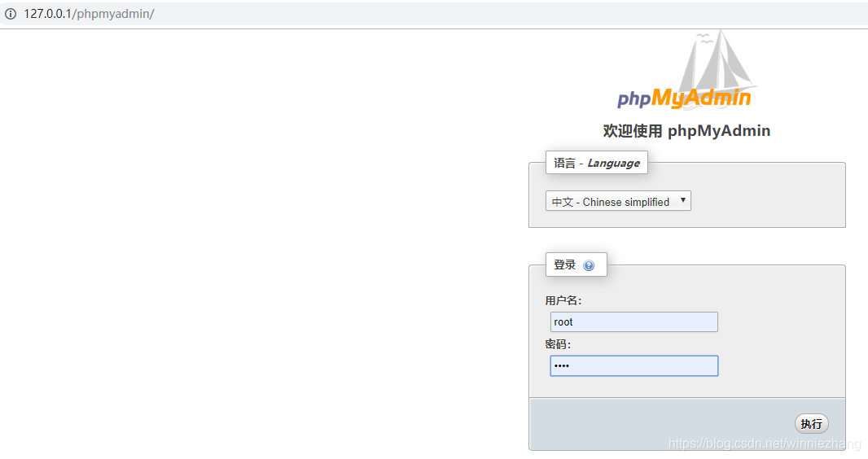Image resolution: width=868 pixels, height=459 pixels.
Task: Open the login help question-mark icon
Action: [x=589, y=265]
